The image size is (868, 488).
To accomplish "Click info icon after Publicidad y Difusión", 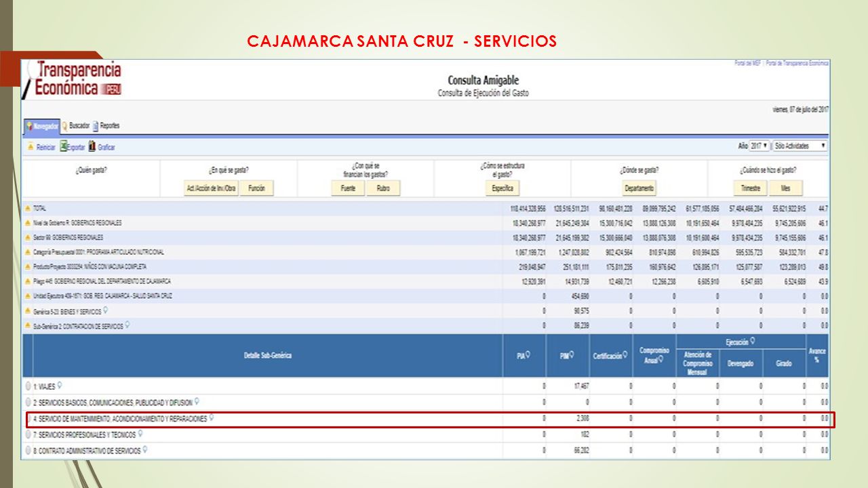I will point(197,401).
